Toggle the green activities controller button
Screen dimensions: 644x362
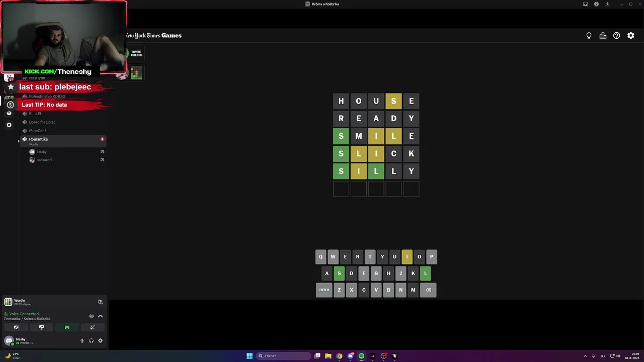click(67, 327)
